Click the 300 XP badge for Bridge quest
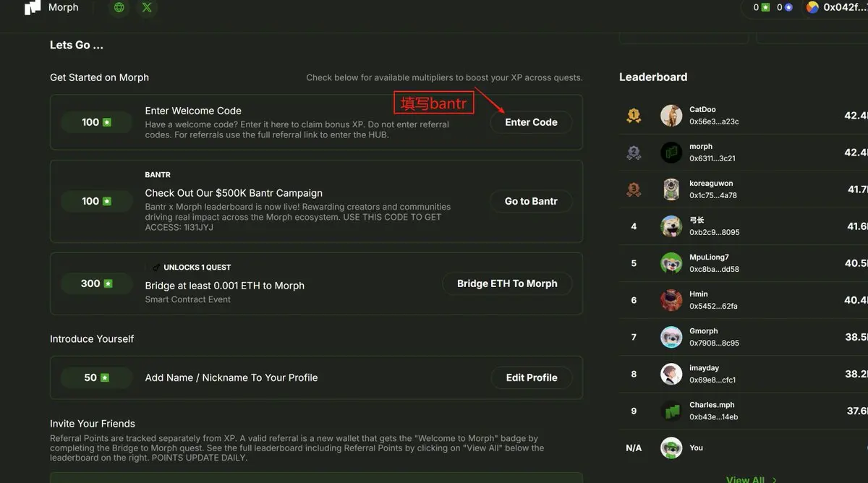Screen dimensions: 868x483 click(x=96, y=283)
